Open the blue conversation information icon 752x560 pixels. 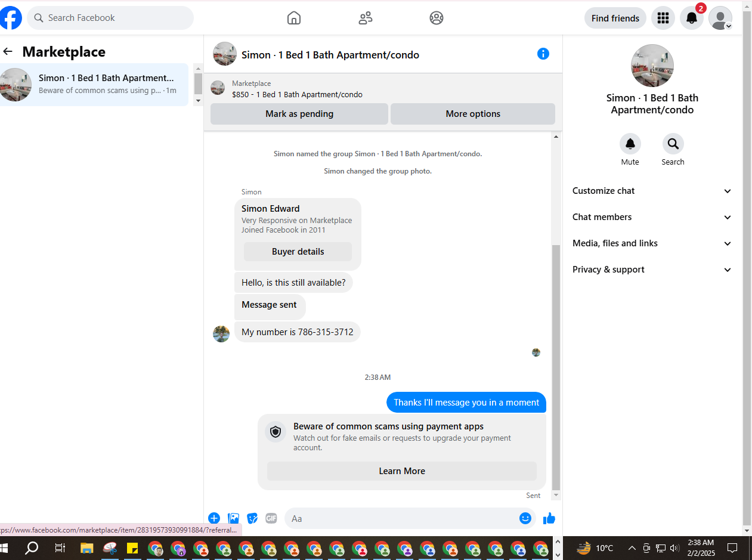[x=543, y=54]
